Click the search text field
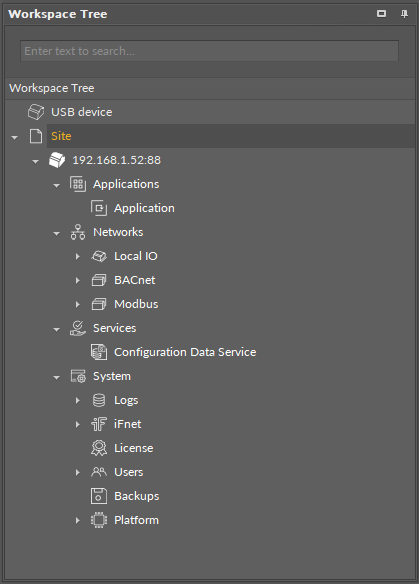This screenshot has width=419, height=584. coord(209,51)
